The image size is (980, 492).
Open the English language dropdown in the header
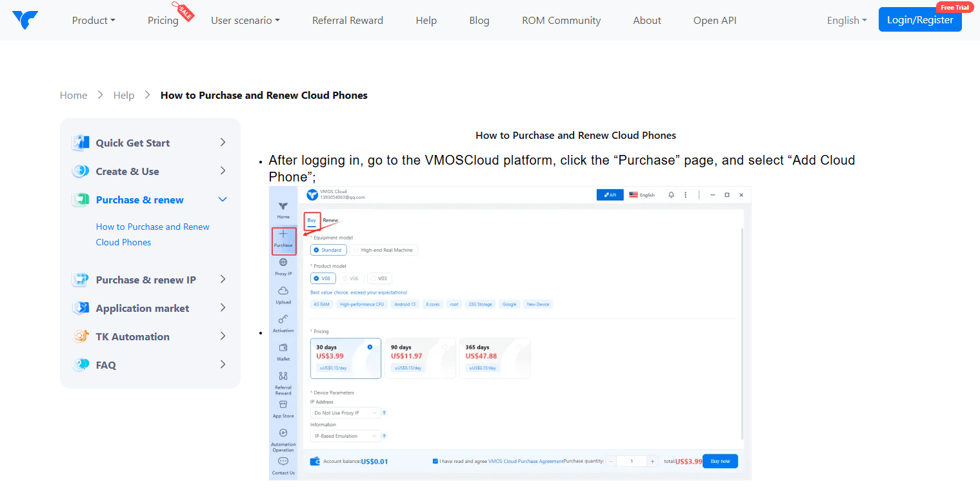(x=846, y=20)
